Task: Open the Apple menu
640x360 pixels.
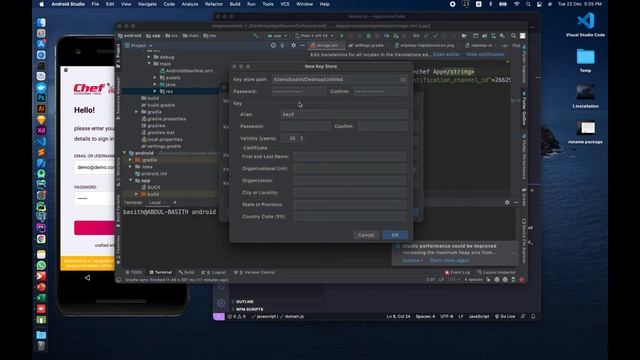Action: point(41,4)
